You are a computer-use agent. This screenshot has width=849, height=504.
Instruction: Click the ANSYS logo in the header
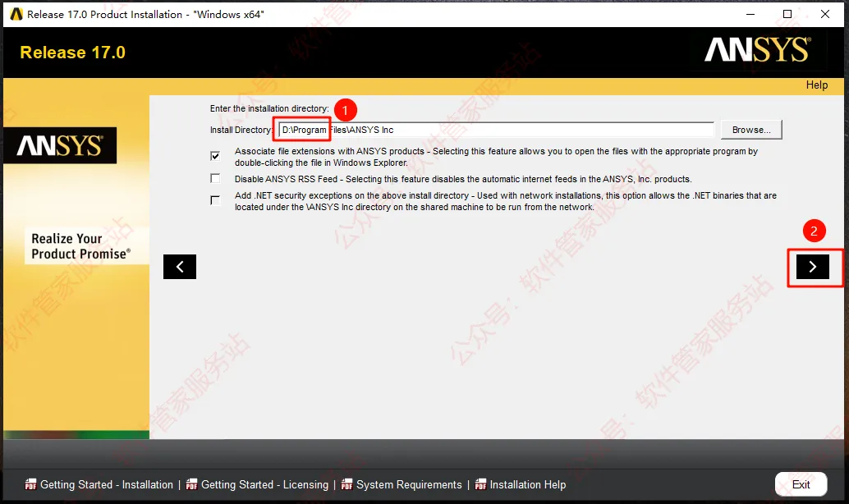click(758, 50)
